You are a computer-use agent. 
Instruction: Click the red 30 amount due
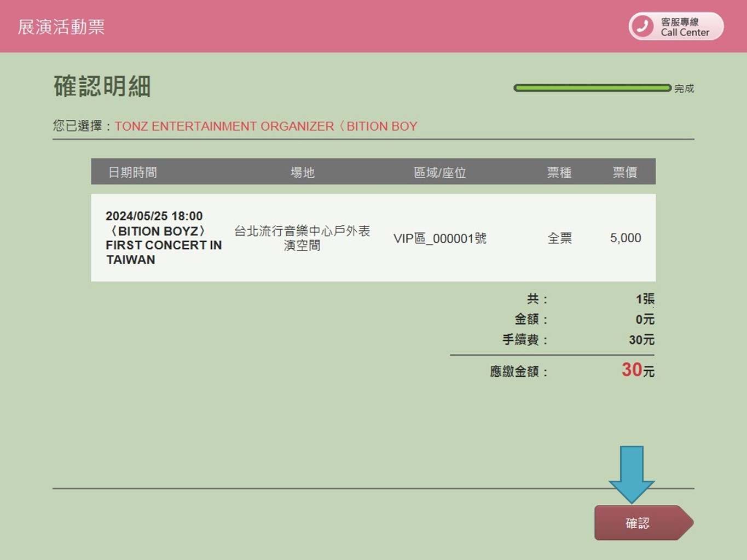pos(632,370)
